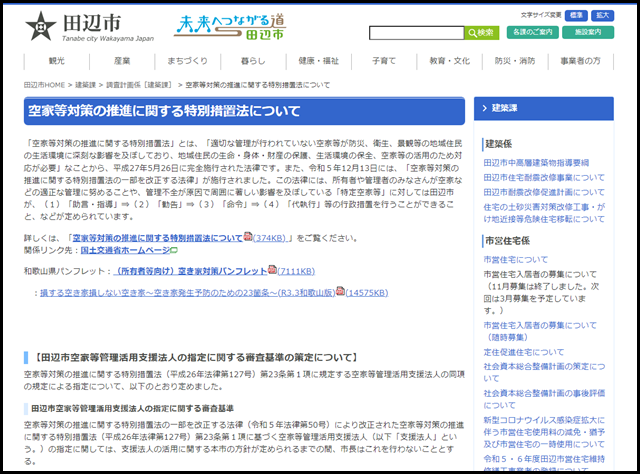The width and height of the screenshot is (640, 474).
Task: Open 各課のご案内 page
Action: point(532,32)
